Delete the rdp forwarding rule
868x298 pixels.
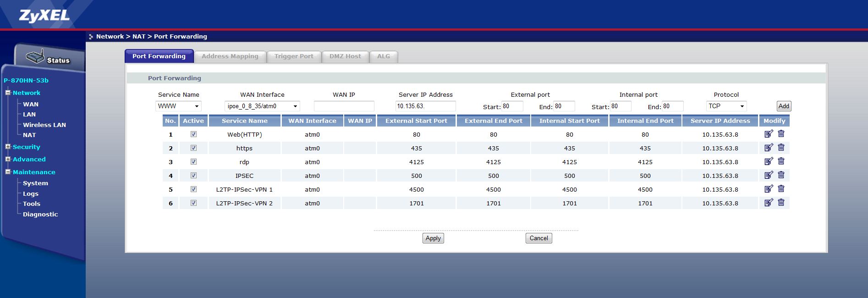click(x=781, y=161)
